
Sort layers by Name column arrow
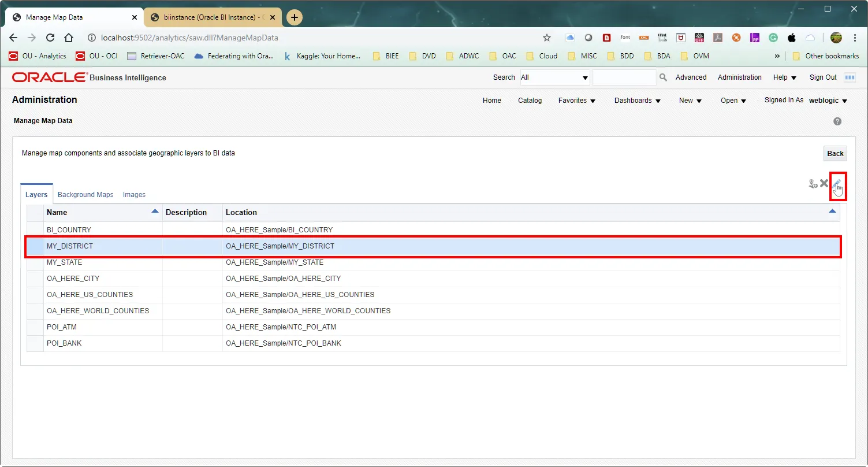point(155,212)
